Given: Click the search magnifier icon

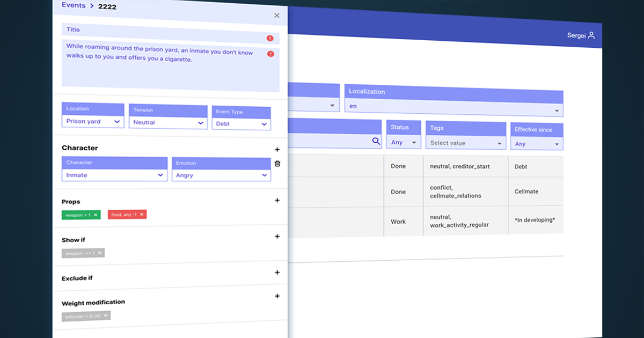Looking at the screenshot, I should coord(376,141).
